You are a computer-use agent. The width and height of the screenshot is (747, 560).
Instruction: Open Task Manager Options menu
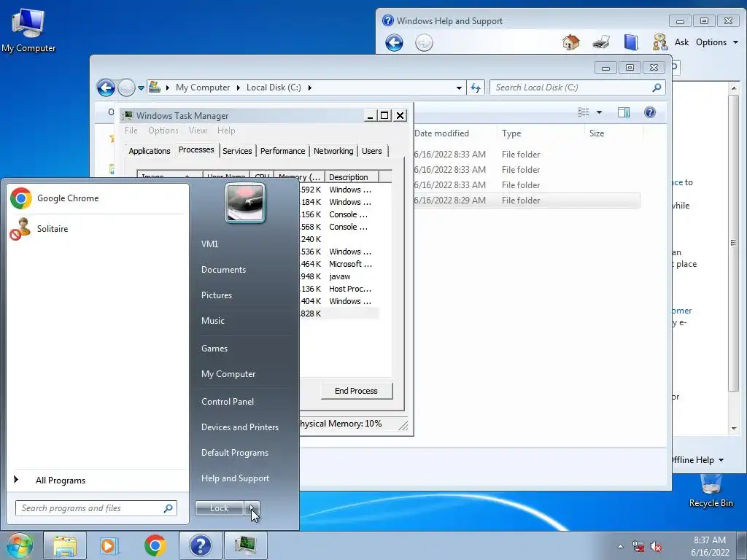coord(163,131)
